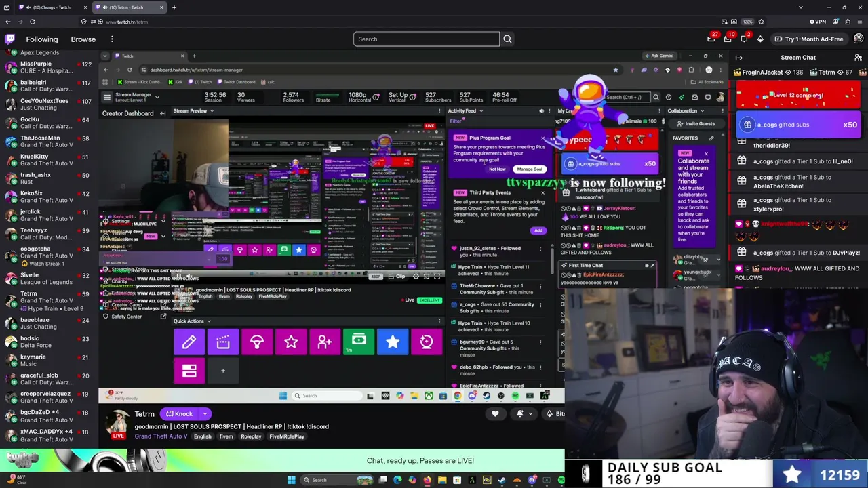Open File Explorer from the taskbar
This screenshot has width=868, height=488.
442,480
